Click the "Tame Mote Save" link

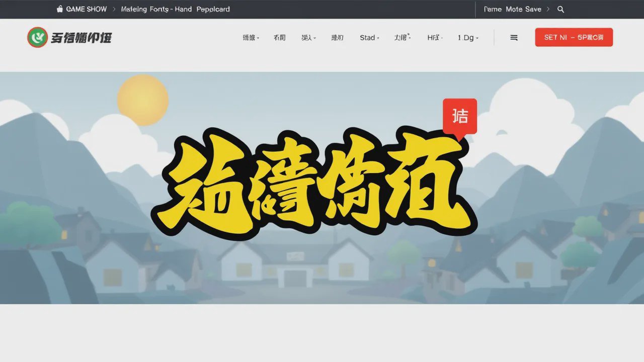512,9
